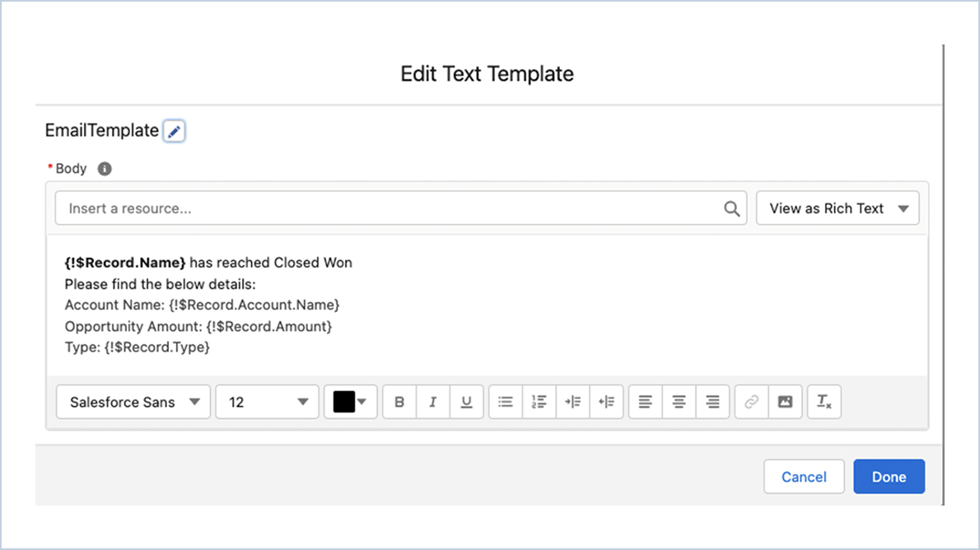Insert a hyperlink
Screen dimensions: 980x550
click(750, 402)
